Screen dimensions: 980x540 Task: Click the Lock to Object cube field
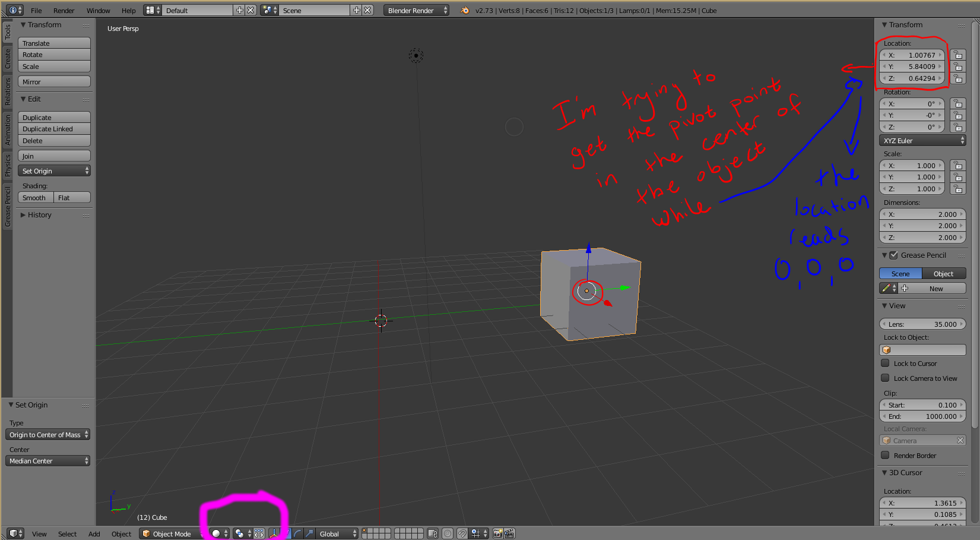[x=922, y=350]
